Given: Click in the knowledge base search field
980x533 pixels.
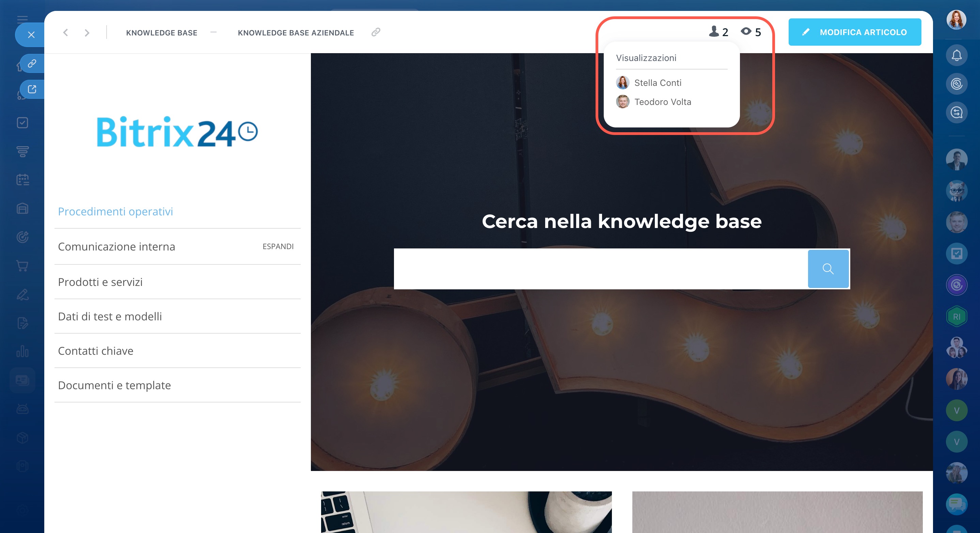Looking at the screenshot, I should coord(600,269).
